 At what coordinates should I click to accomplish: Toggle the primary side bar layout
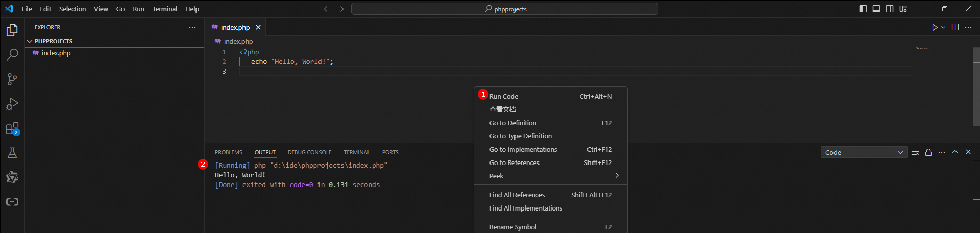(x=863, y=9)
